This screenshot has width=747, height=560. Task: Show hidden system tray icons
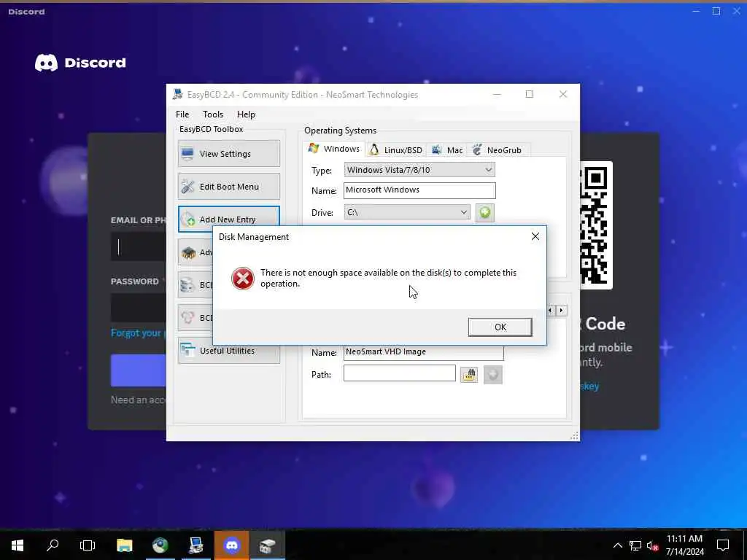pyautogui.click(x=617, y=545)
